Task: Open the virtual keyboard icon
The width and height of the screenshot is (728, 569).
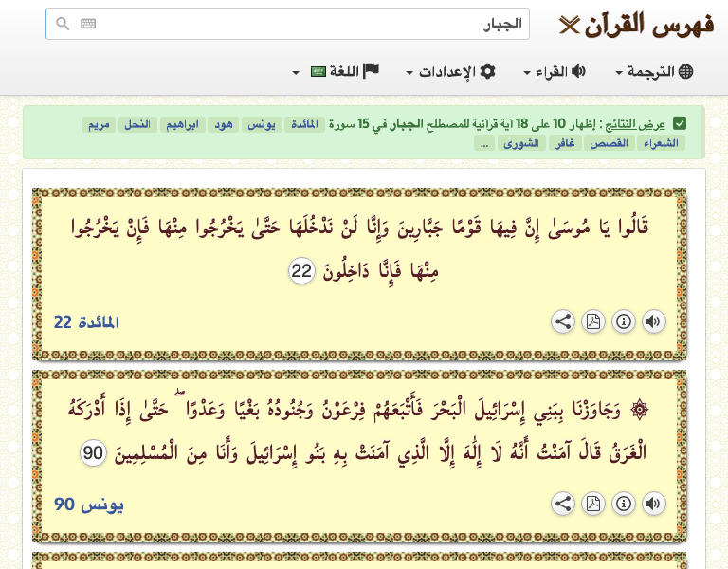Action: click(x=88, y=23)
